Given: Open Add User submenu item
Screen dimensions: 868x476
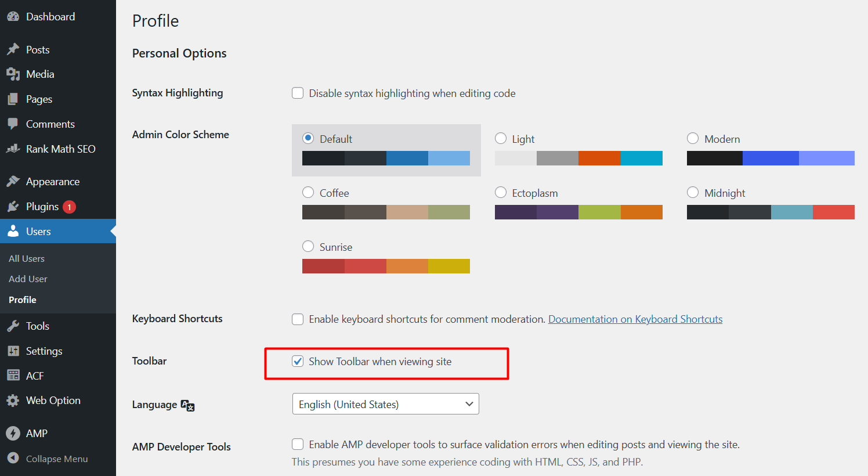Looking at the screenshot, I should point(28,279).
